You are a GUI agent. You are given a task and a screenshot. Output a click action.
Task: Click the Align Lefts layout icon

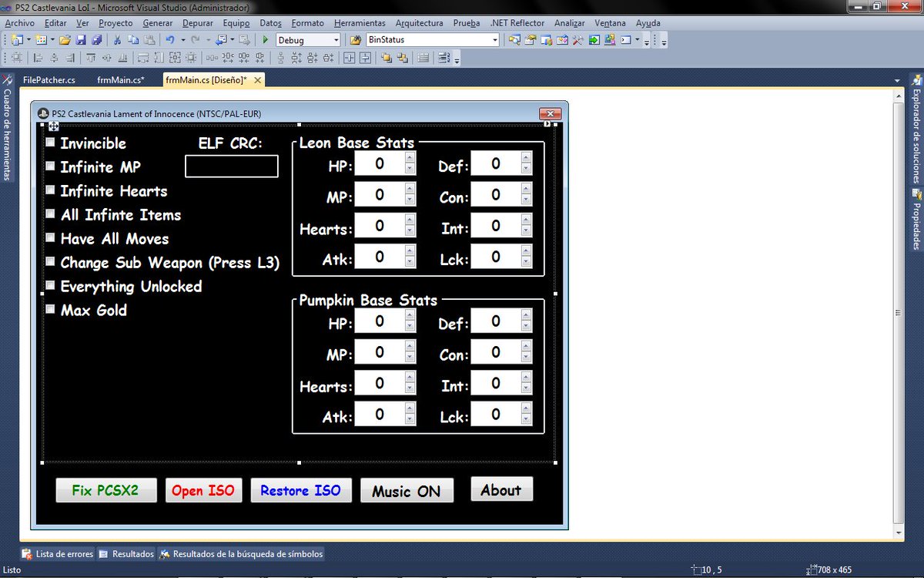pyautogui.click(x=37, y=58)
